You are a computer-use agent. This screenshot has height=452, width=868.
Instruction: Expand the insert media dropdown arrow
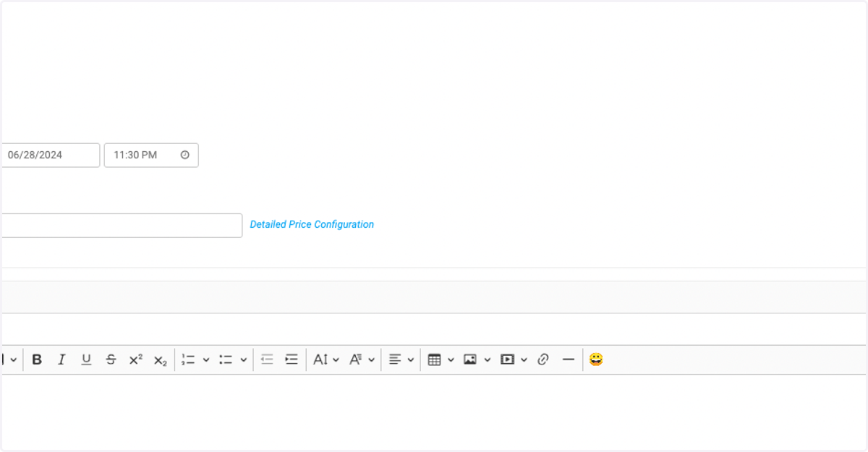pyautogui.click(x=524, y=359)
